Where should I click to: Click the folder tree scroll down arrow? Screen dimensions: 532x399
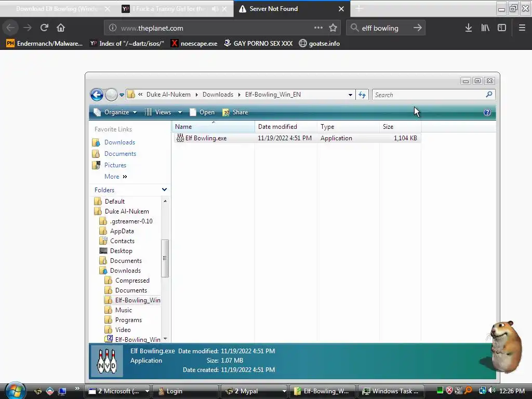(x=165, y=339)
